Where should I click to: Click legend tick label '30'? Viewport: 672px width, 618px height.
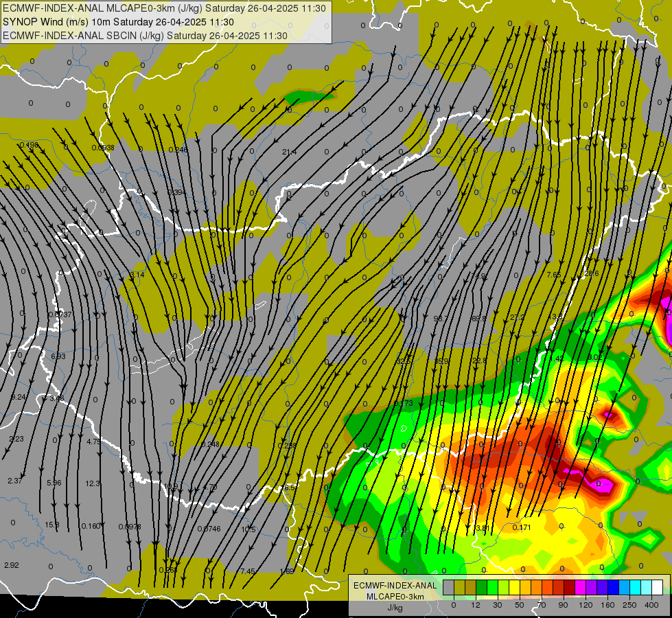coord(498,605)
